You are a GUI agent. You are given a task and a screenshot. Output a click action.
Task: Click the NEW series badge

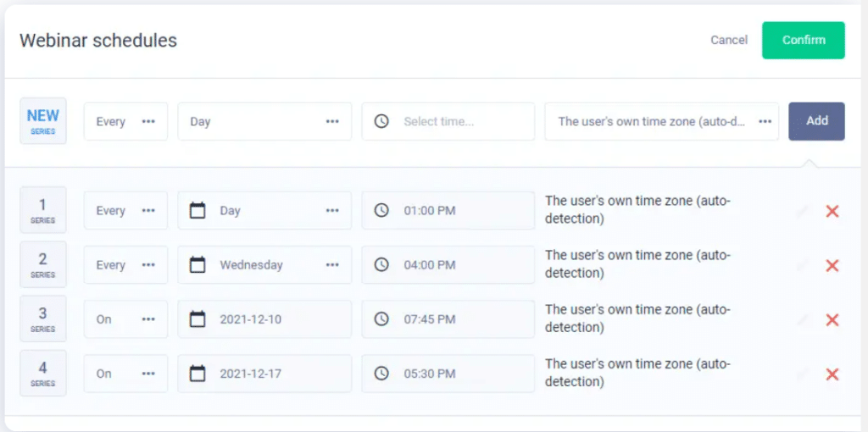pyautogui.click(x=43, y=121)
